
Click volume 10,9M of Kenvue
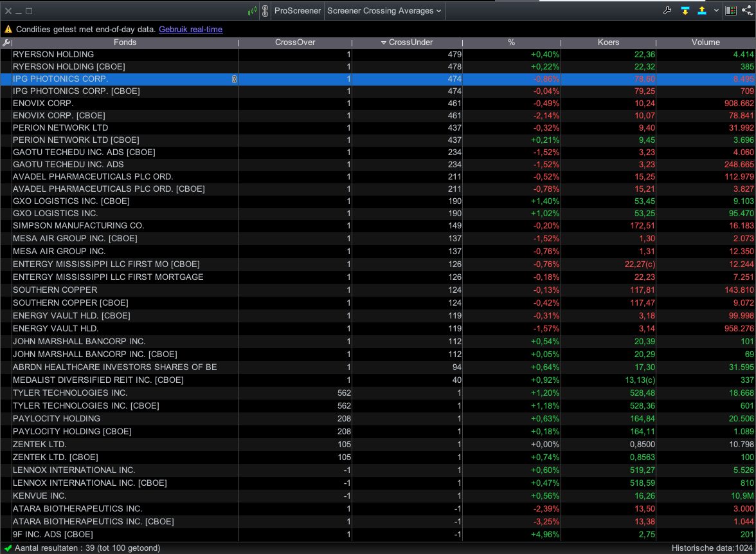(742, 496)
